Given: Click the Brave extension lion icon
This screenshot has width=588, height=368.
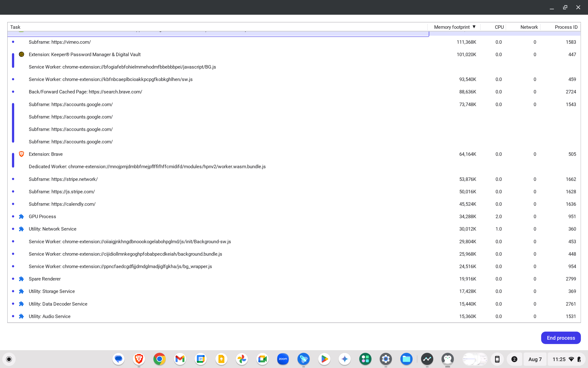Looking at the screenshot, I should 21,154.
